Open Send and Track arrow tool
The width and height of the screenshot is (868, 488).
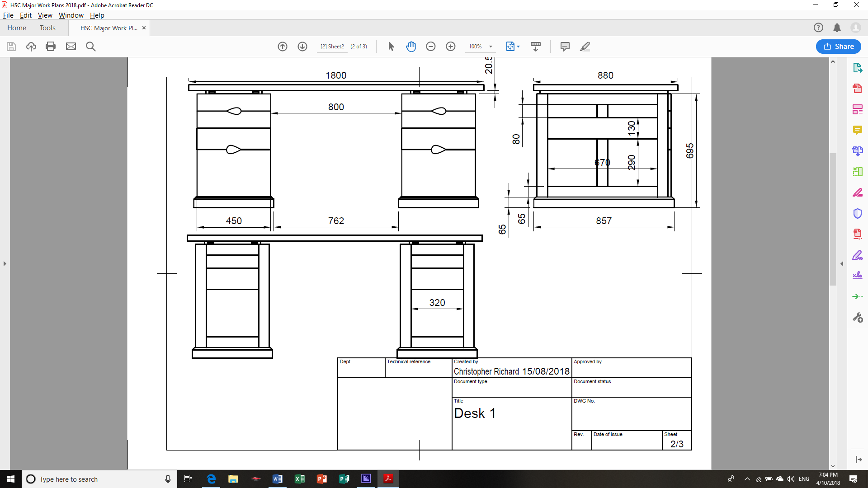(857, 296)
